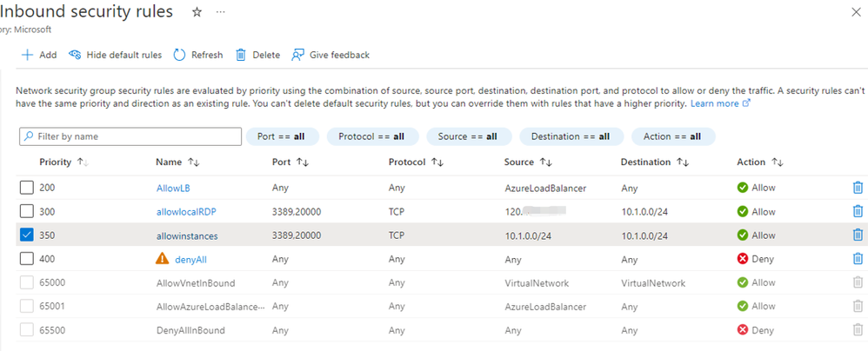Pin blade with the favorite star icon

pos(197,12)
